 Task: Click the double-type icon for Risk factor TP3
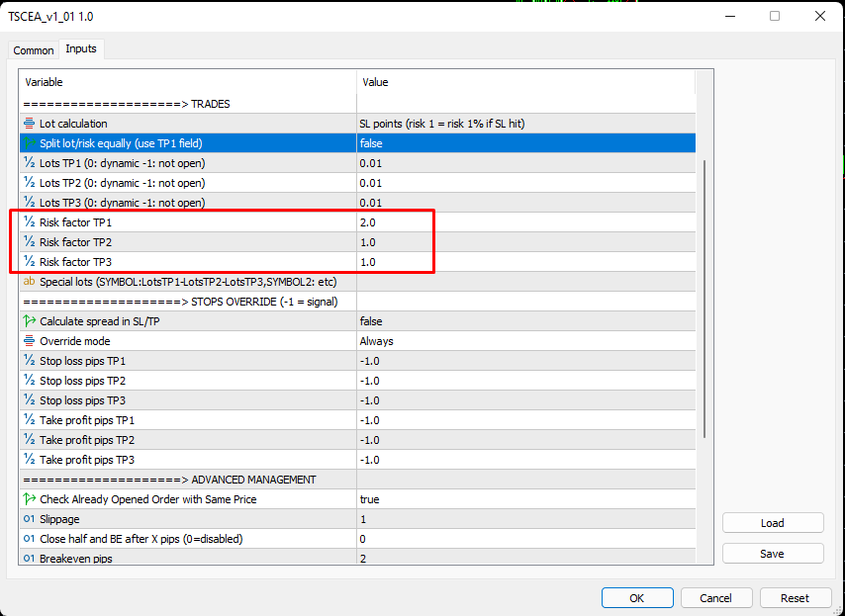pos(29,262)
